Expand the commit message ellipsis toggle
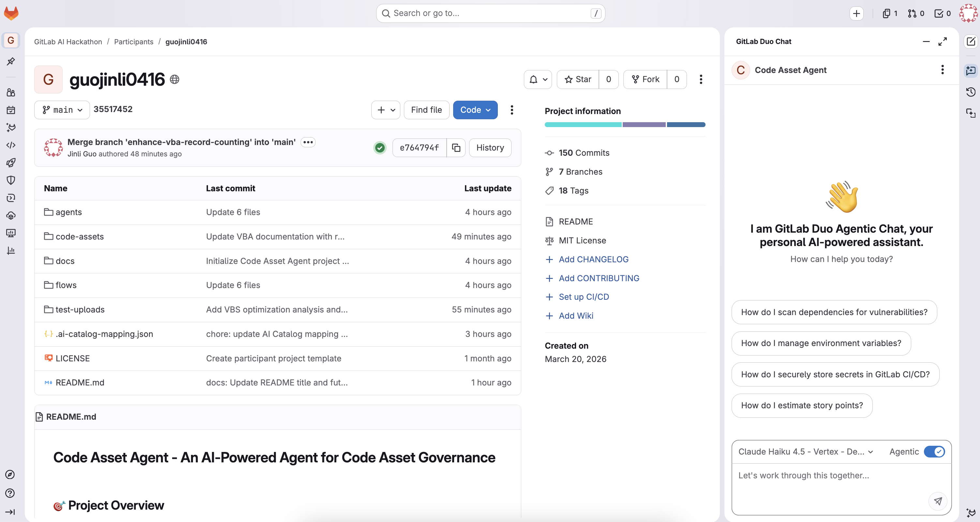The height and width of the screenshot is (522, 980). 308,142
